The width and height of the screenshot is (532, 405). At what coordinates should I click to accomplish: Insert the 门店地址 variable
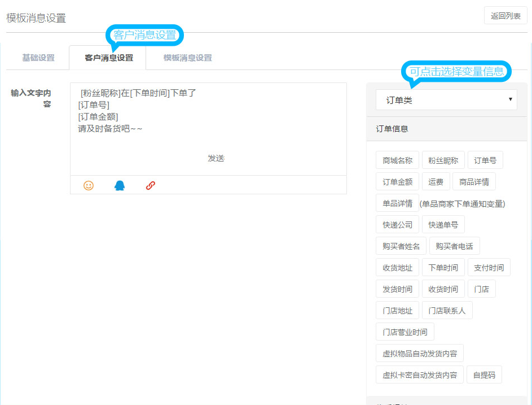pyautogui.click(x=397, y=310)
